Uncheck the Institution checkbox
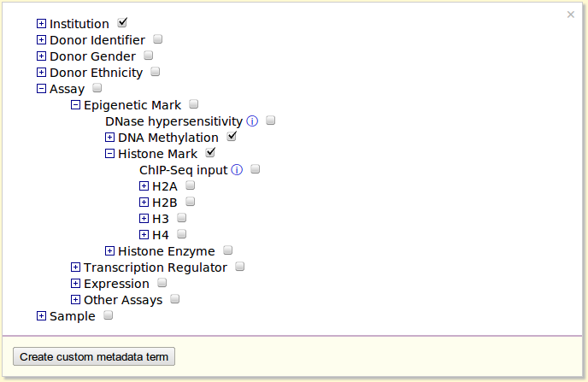This screenshot has width=588, height=382. click(x=122, y=23)
